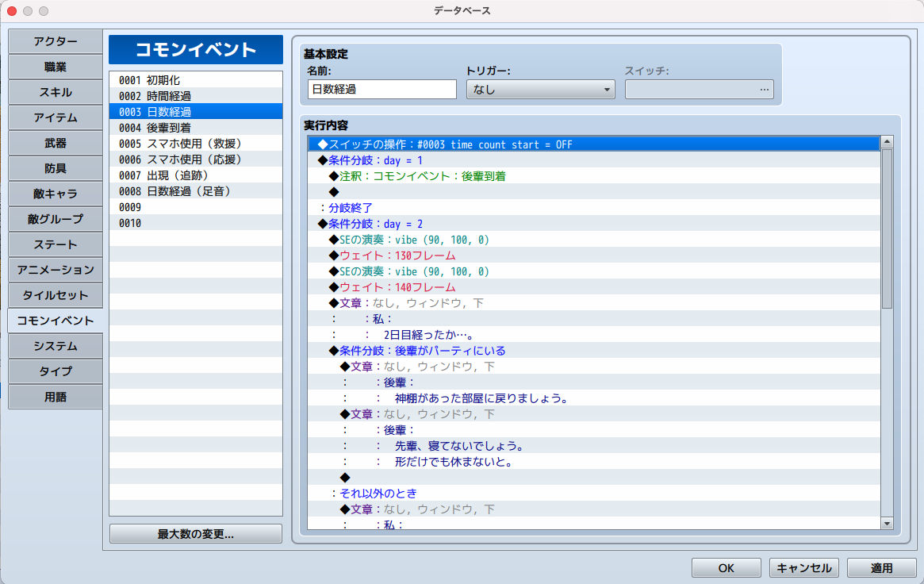Click the scroll-down arrow in 実行内容 list
Image resolution: width=924 pixels, height=584 pixels.
(x=888, y=523)
